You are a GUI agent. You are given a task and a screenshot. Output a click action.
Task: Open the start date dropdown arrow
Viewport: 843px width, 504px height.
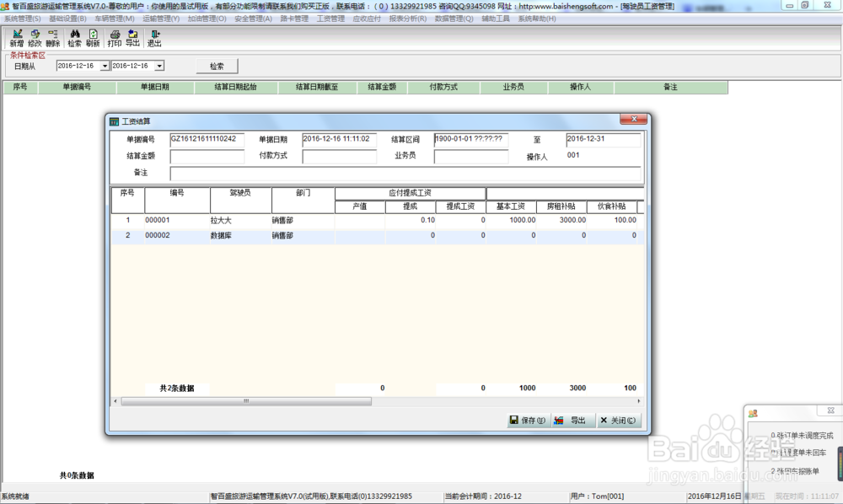coord(105,66)
